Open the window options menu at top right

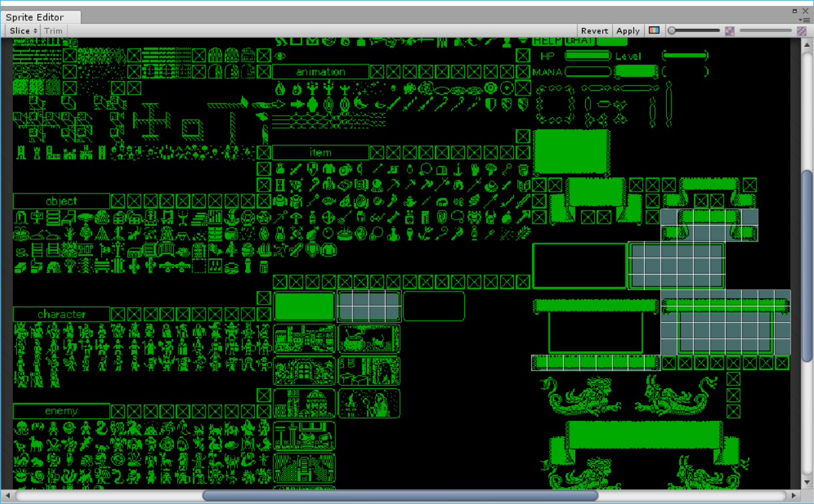[x=808, y=20]
